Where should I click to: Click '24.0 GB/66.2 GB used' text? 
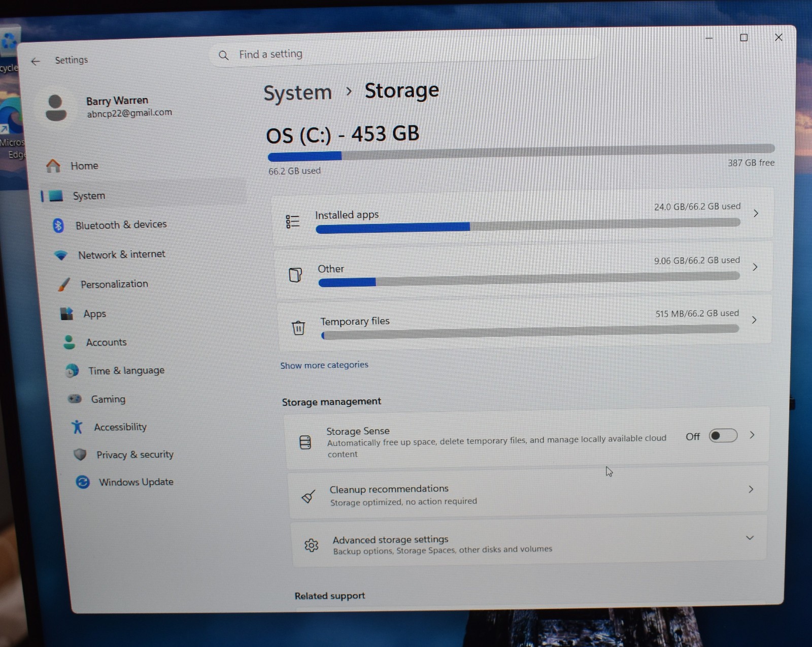pos(697,207)
